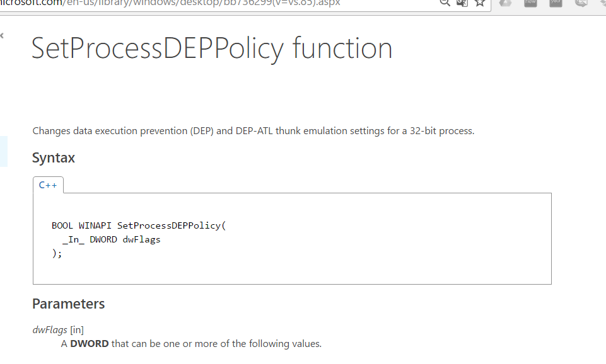Click the '_In_ DWORD dwFlags' code line
606x364 pixels.
click(x=111, y=239)
